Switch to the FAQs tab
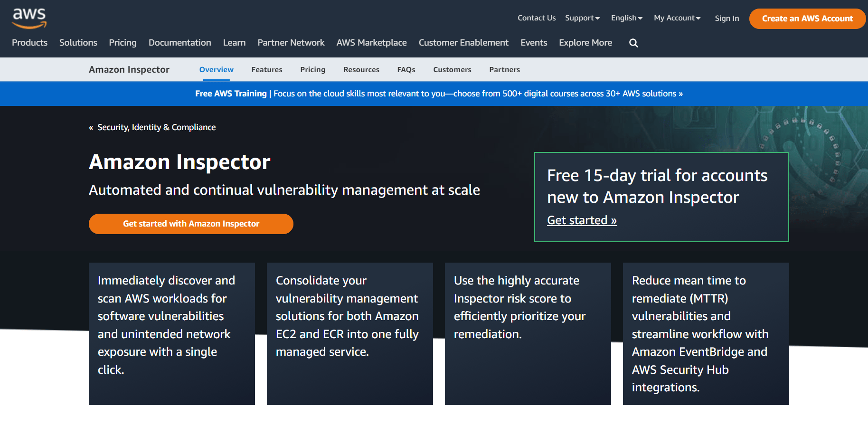Viewport: 868px width, 426px height. (x=406, y=70)
